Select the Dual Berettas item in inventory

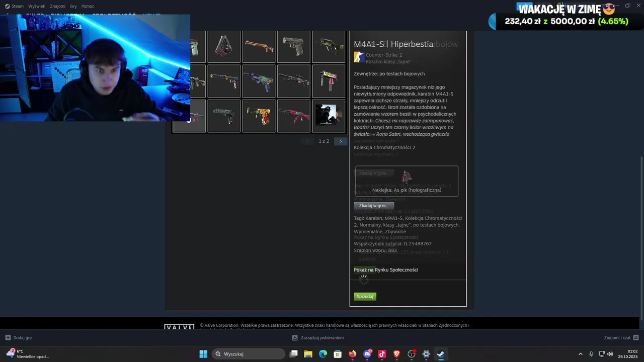click(224, 46)
